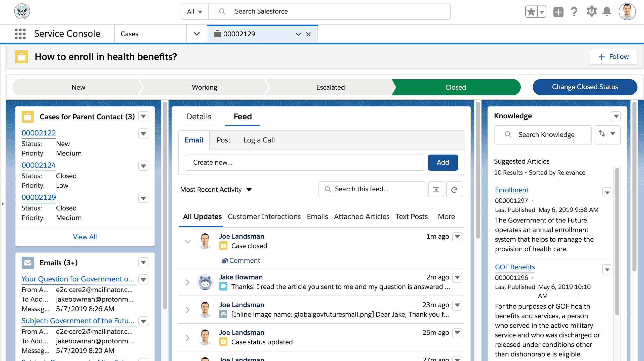This screenshot has height=361, width=644.
Task: Open case 00002122 link
Action: 39,133
